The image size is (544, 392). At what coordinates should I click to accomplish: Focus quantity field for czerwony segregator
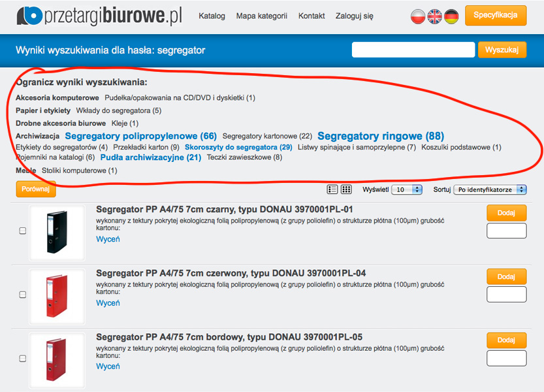pyautogui.click(x=507, y=295)
